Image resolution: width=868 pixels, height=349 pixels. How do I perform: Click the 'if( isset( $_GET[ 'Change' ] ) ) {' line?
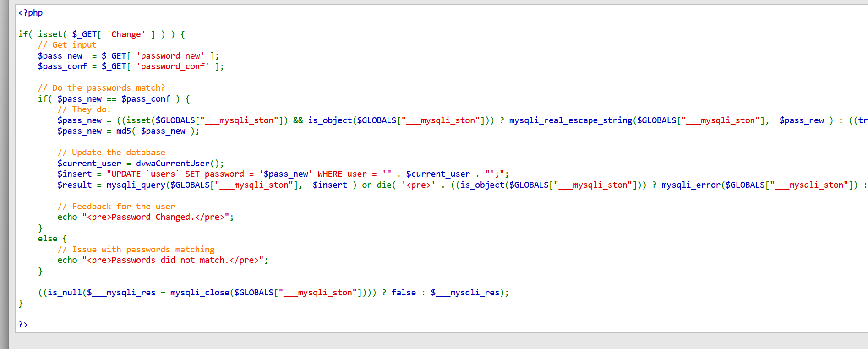tap(102, 34)
